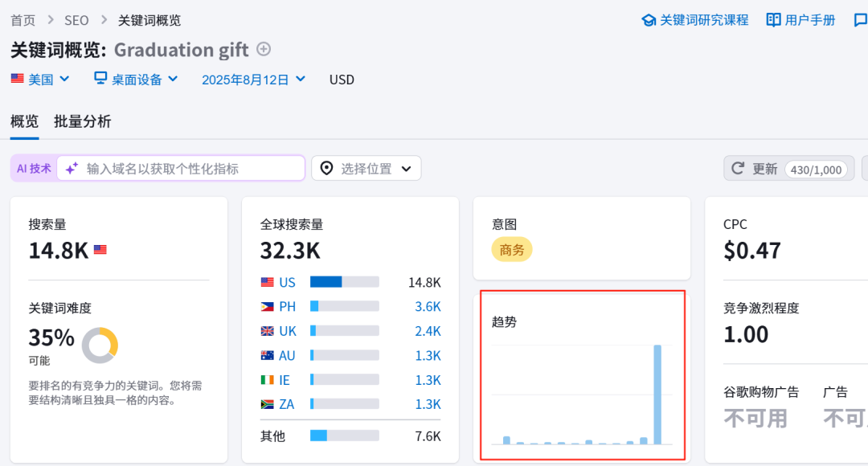Click the $0.47 CPC value
The height and width of the screenshot is (466, 868).
[x=752, y=251]
